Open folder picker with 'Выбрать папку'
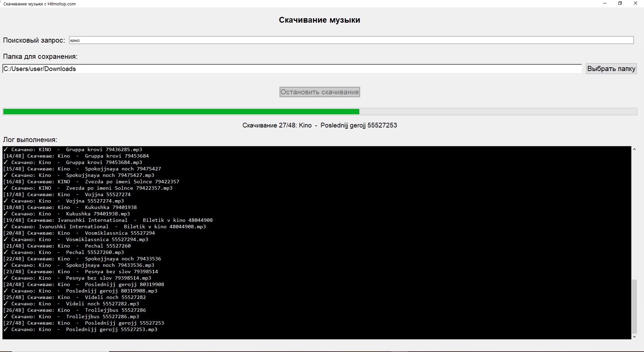 (611, 69)
